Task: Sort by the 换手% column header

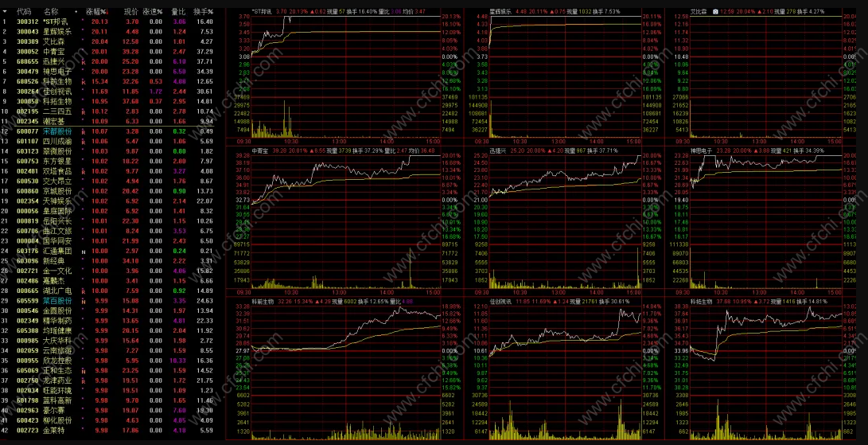Action: pos(203,11)
